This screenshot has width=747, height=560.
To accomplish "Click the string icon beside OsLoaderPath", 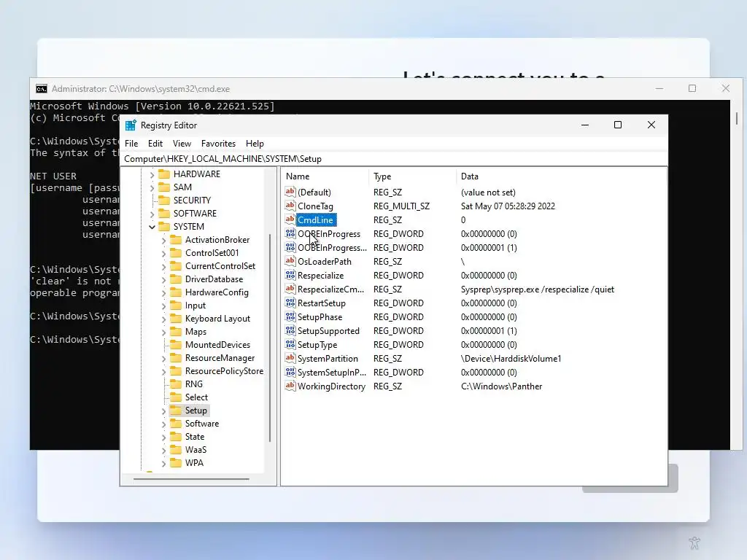I will [290, 261].
